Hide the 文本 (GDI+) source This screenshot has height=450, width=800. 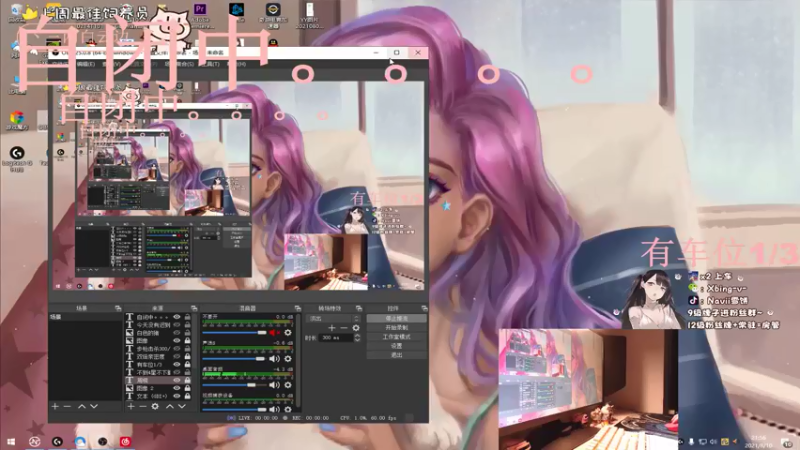[177, 396]
